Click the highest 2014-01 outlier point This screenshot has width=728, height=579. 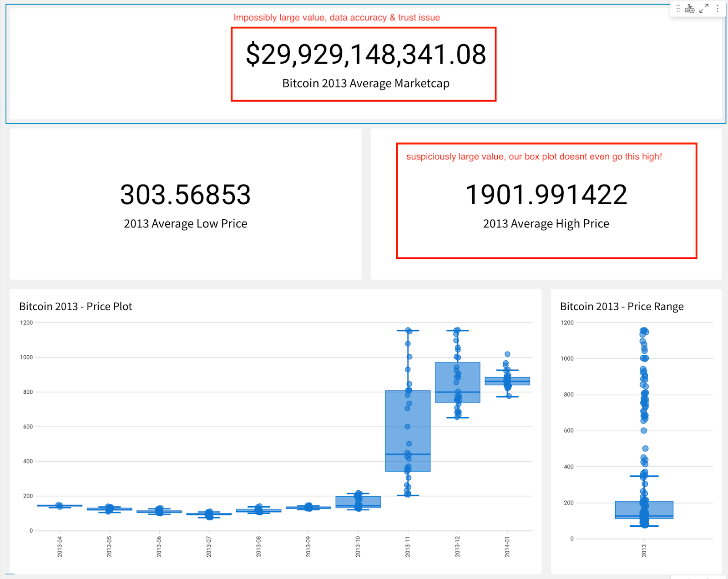pyautogui.click(x=507, y=354)
